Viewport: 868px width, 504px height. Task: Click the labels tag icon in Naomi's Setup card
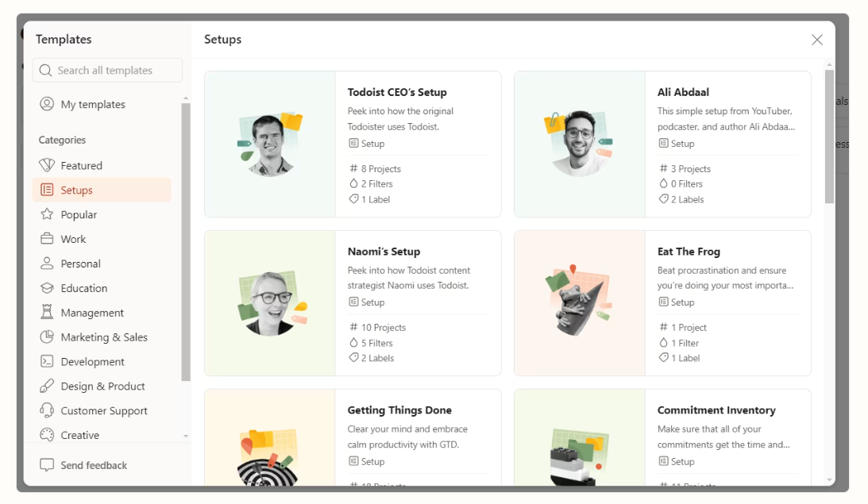pos(353,357)
